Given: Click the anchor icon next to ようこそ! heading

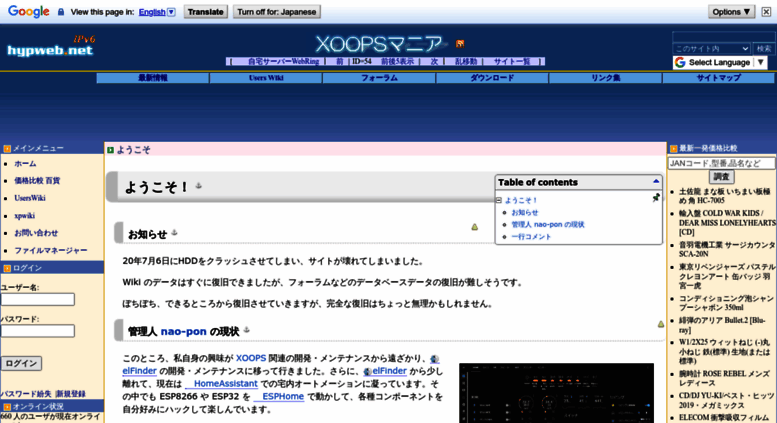Looking at the screenshot, I should [198, 186].
